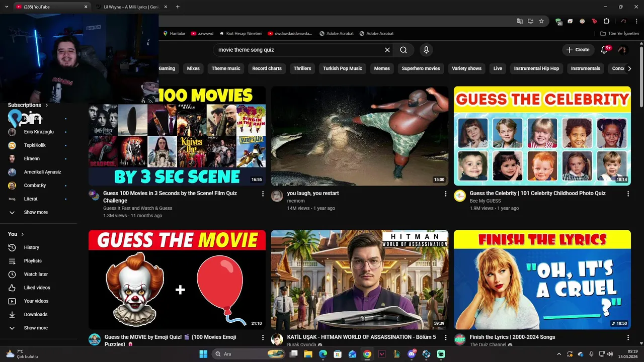Open options for 100 Movies video
The image size is (644, 362).
click(x=263, y=194)
